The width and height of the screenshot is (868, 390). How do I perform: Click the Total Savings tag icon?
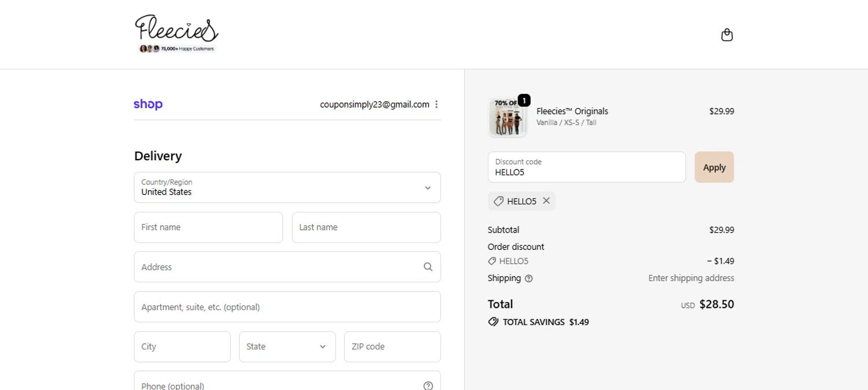493,322
